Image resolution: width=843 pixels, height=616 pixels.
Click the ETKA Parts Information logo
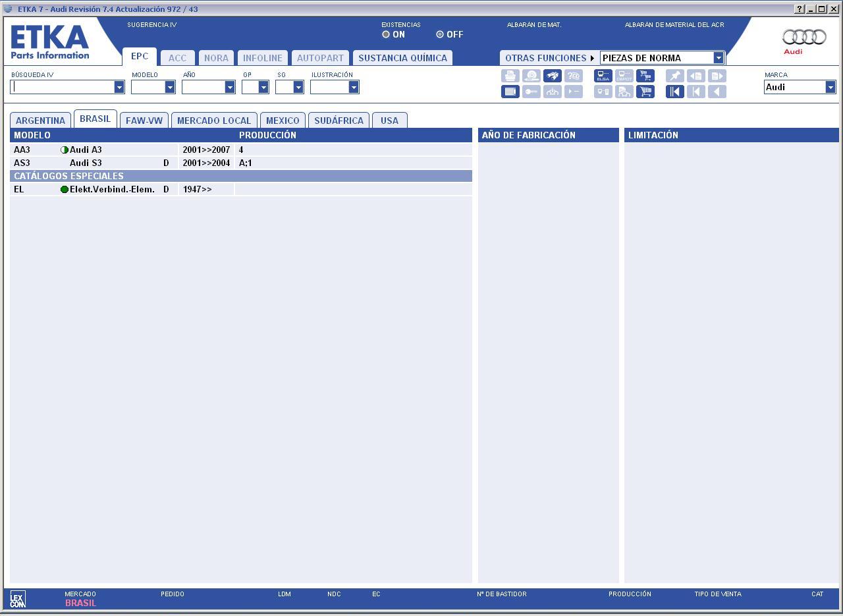pyautogui.click(x=49, y=42)
